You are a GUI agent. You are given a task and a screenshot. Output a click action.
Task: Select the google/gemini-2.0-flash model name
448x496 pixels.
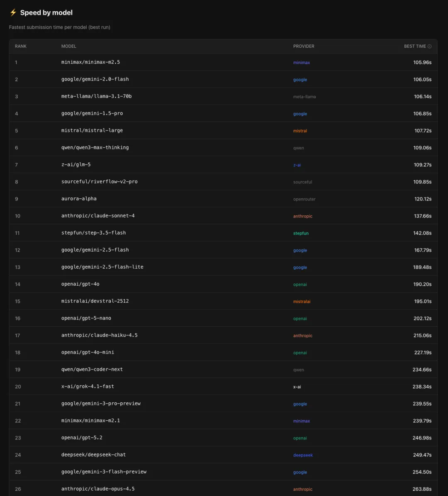[x=95, y=79]
